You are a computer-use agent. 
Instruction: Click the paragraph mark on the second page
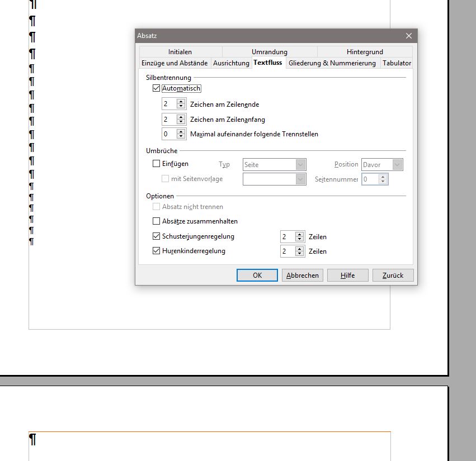click(x=32, y=439)
